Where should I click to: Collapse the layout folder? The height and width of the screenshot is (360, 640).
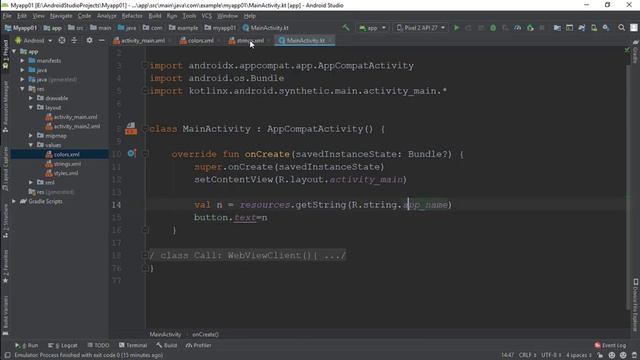(31, 107)
